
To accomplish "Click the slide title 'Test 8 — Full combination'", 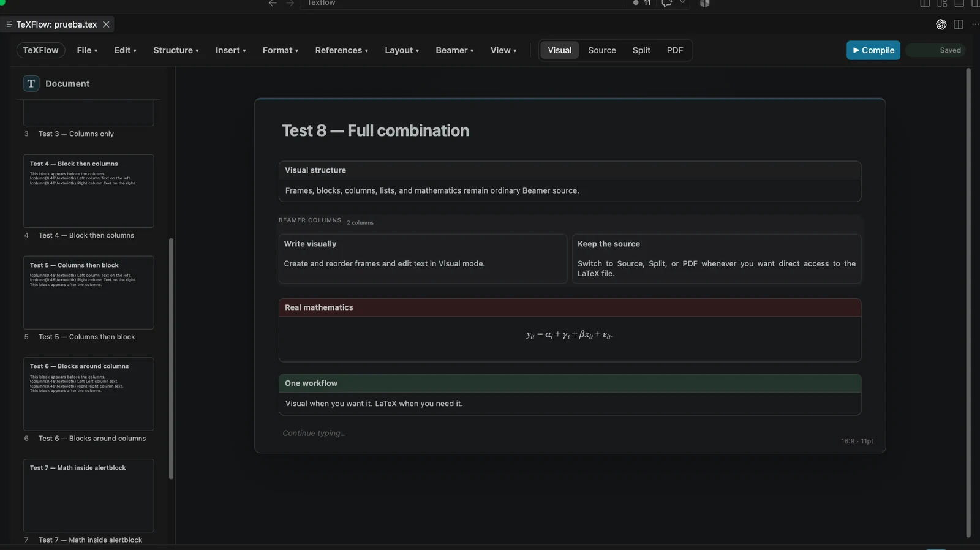I will (x=375, y=130).
